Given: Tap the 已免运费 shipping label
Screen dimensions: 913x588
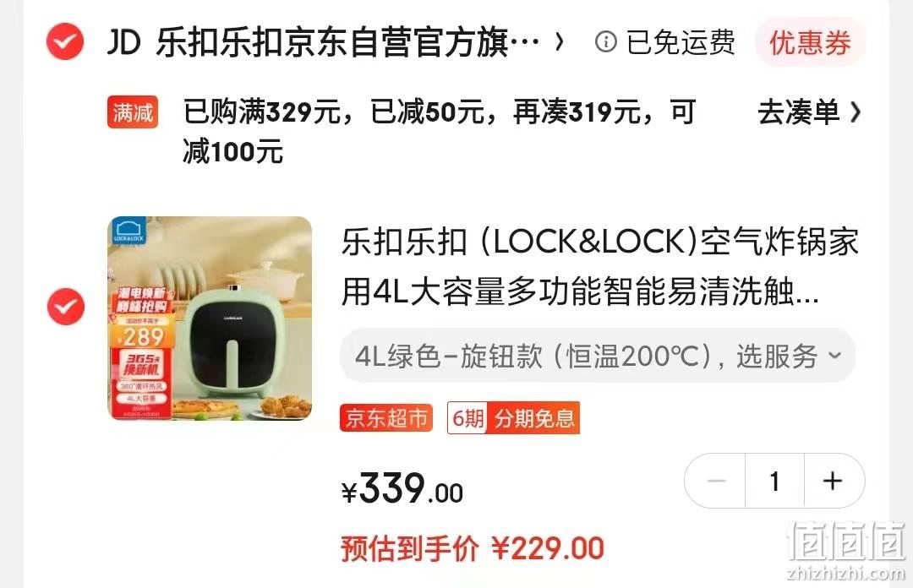Looking at the screenshot, I should click(681, 42).
